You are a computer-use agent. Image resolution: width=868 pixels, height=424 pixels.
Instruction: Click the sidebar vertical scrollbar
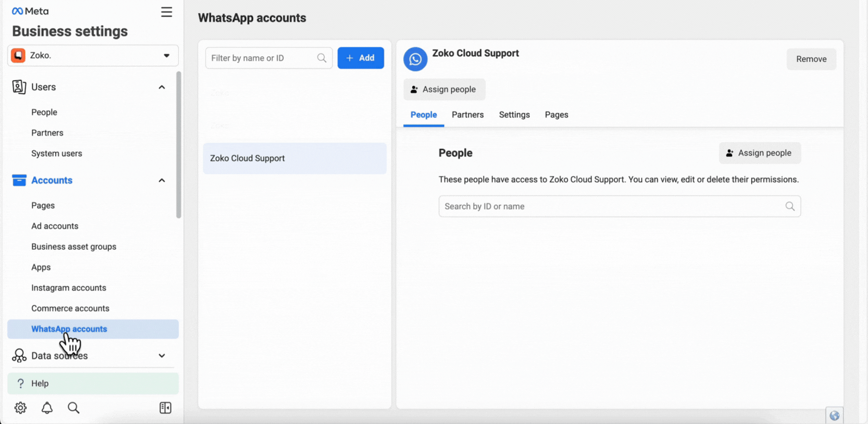coord(179,145)
